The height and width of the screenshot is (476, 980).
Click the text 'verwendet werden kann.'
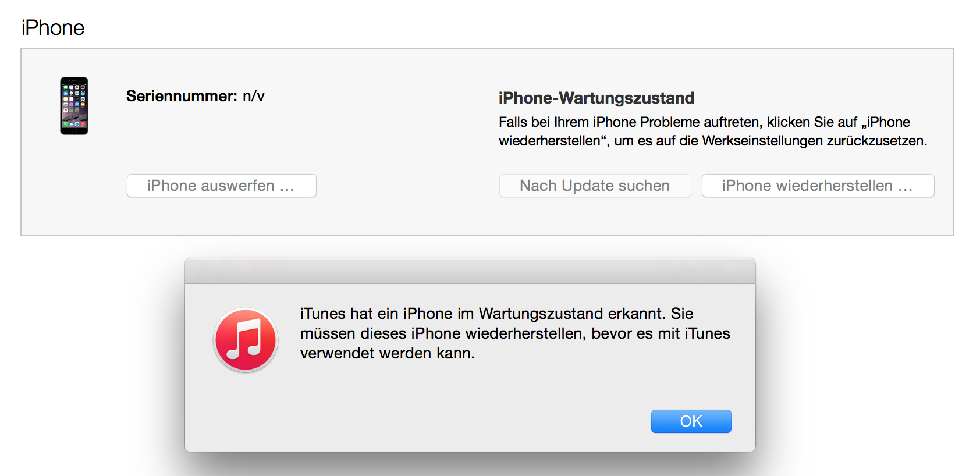click(388, 353)
